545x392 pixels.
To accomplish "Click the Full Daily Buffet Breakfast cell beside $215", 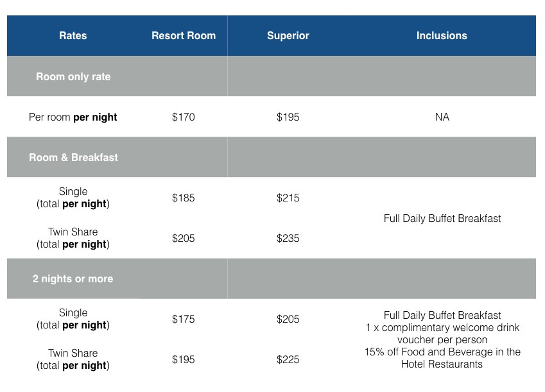I will pos(442,219).
